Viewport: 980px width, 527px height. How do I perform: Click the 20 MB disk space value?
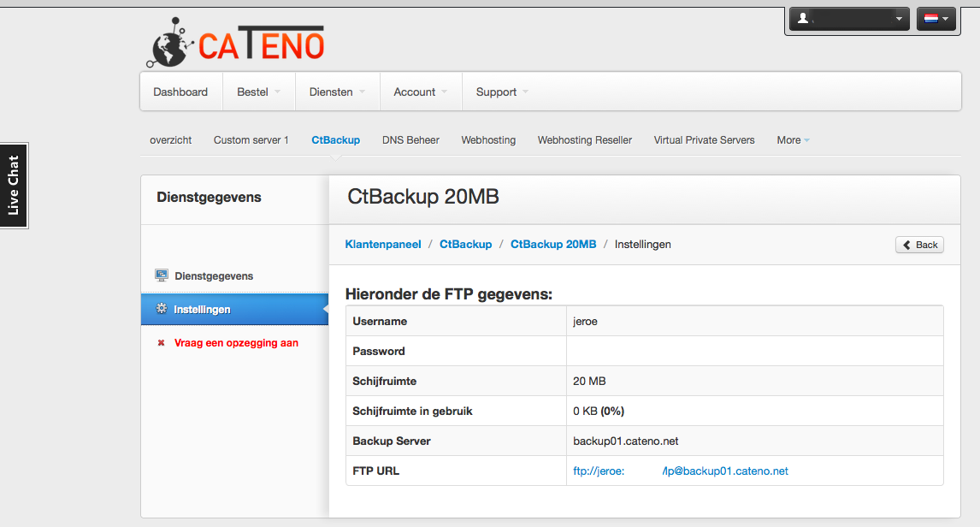coord(589,382)
